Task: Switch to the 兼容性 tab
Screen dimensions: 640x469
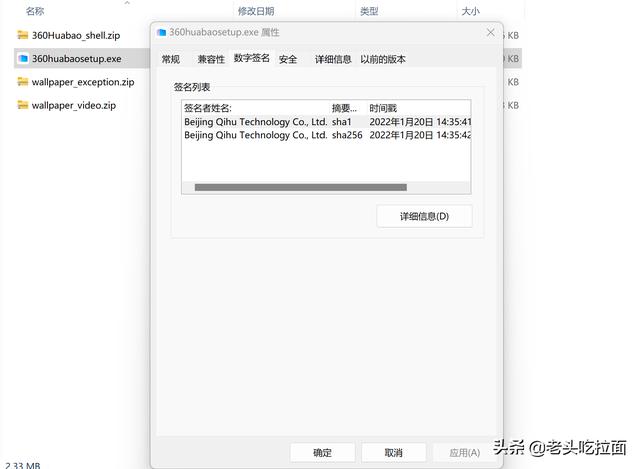Action: [211, 59]
